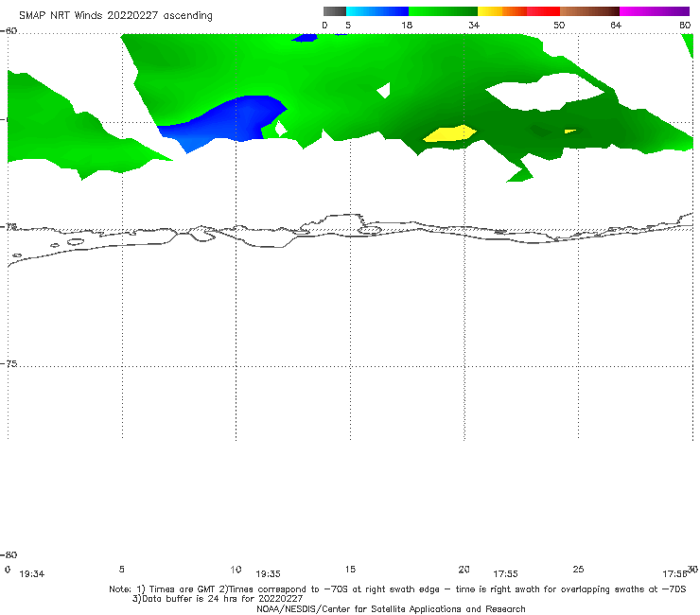The width and height of the screenshot is (700, 615).
Task: Click the note "3)Data buffer is 24 hrs for 20220227"
Action: point(218,599)
